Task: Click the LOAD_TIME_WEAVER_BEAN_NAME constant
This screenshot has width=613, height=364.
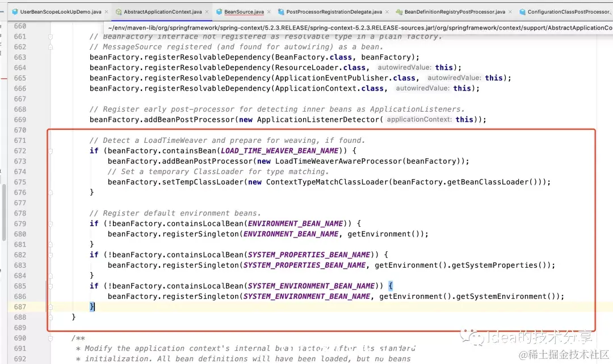Action: tap(279, 151)
